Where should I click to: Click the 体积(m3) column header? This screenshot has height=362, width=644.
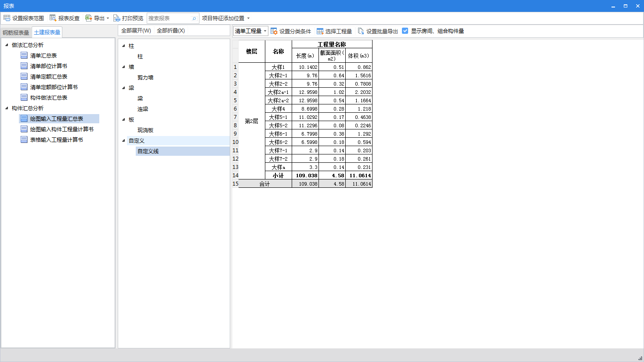click(x=359, y=56)
